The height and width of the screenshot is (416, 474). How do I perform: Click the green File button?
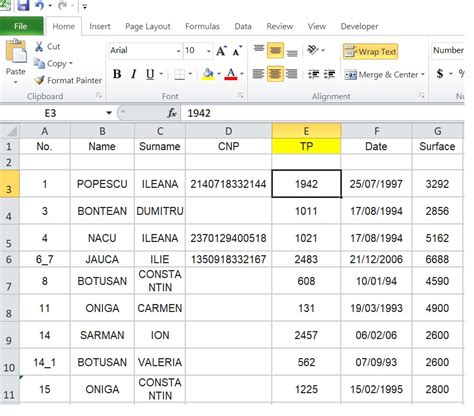(21, 26)
